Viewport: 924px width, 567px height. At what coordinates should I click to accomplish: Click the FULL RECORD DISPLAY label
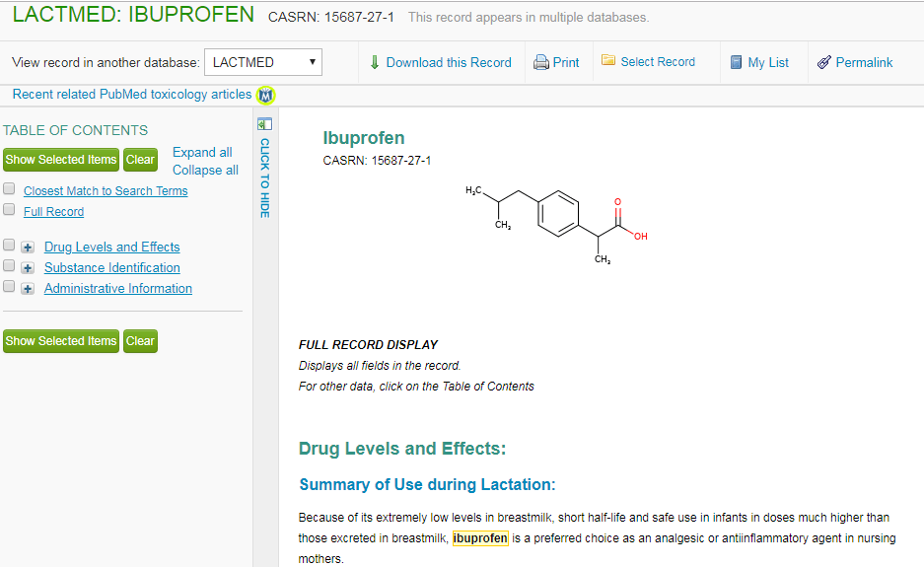coord(368,345)
